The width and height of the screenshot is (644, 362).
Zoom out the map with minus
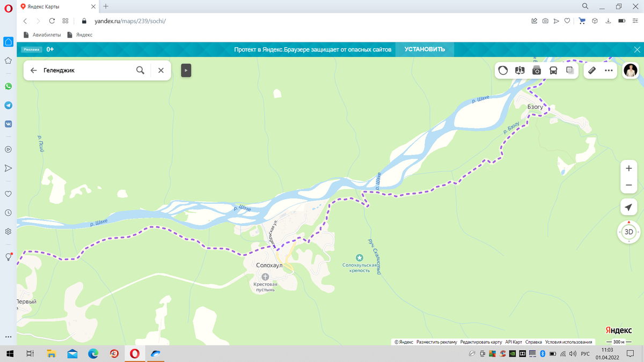(629, 185)
